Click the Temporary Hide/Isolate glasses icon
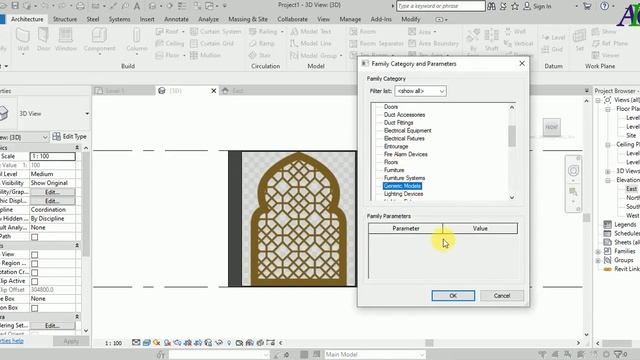The image size is (640, 360). [219, 343]
